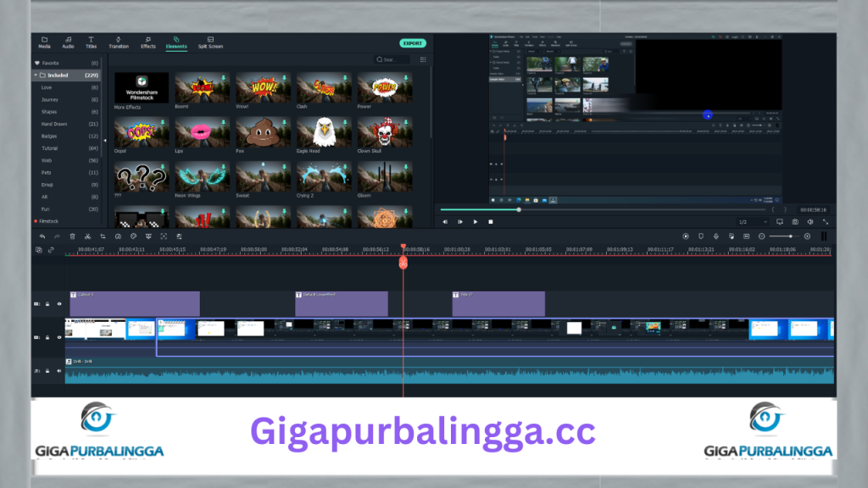The width and height of the screenshot is (868, 488).
Task: Click the Undo icon
Action: tap(42, 236)
